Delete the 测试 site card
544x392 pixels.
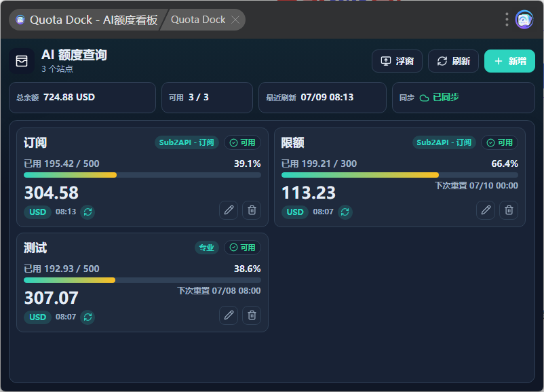[252, 315]
